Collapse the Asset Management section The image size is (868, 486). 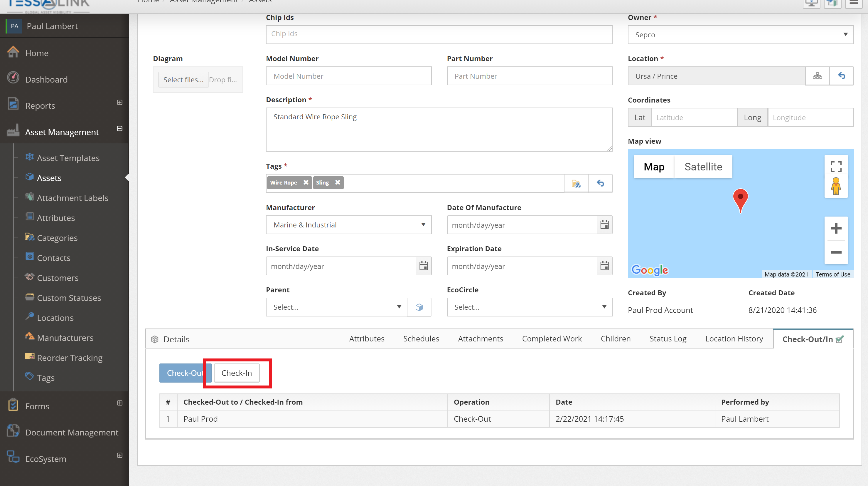tap(120, 128)
